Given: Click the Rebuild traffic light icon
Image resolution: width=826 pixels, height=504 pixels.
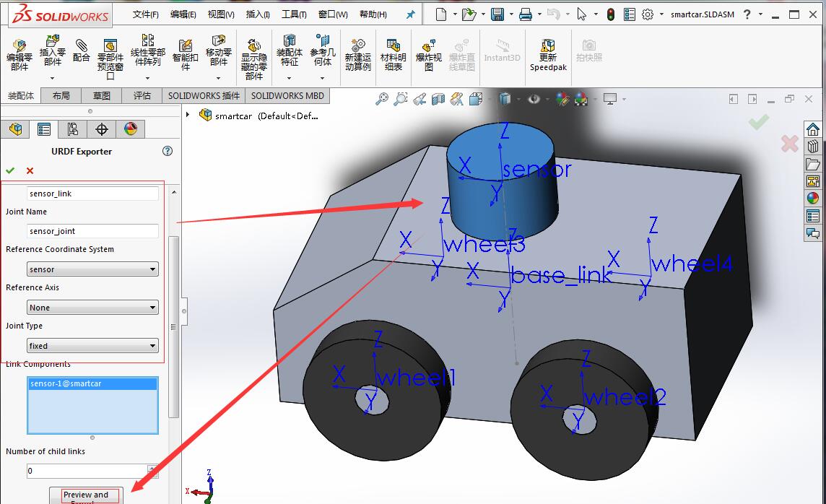Looking at the screenshot, I should pyautogui.click(x=611, y=14).
